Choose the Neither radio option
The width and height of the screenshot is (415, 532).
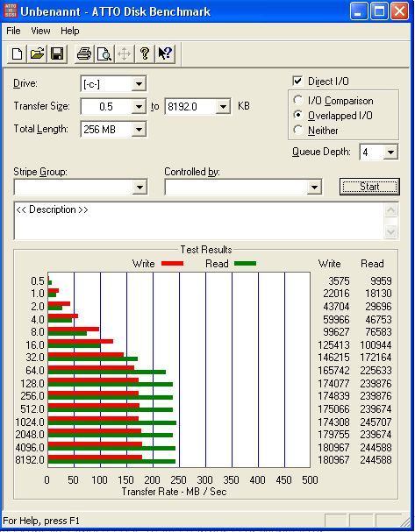(297, 130)
